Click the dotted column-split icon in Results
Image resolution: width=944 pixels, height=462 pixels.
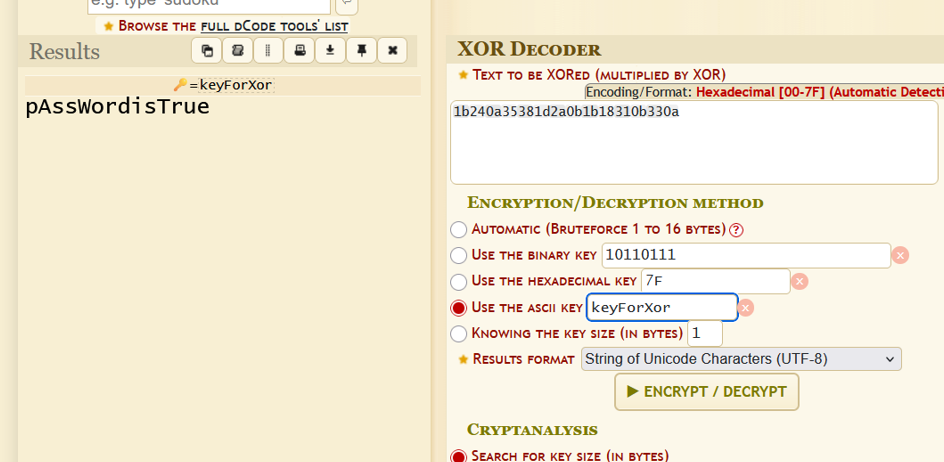pos(269,51)
